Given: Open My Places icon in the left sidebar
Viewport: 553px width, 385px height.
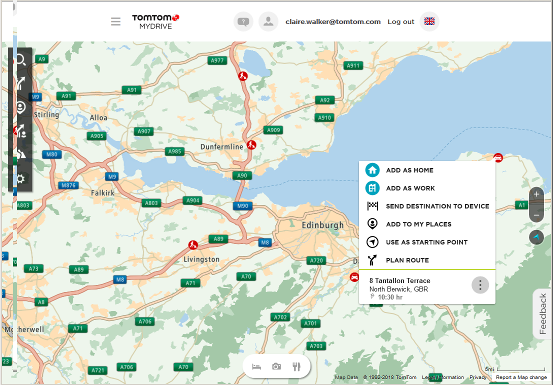Looking at the screenshot, I should click(x=20, y=107).
